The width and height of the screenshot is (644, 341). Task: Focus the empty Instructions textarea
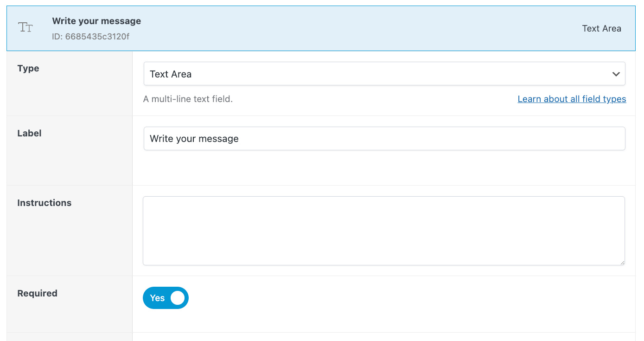click(384, 231)
